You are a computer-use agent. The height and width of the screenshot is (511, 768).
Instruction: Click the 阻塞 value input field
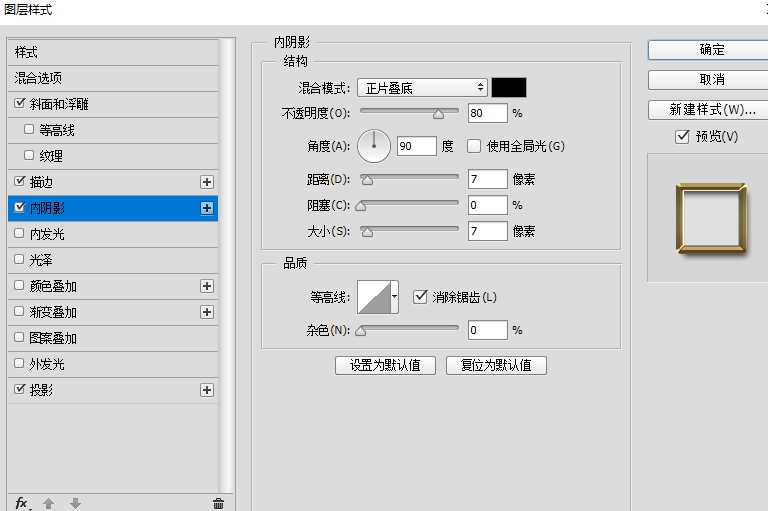(x=487, y=205)
